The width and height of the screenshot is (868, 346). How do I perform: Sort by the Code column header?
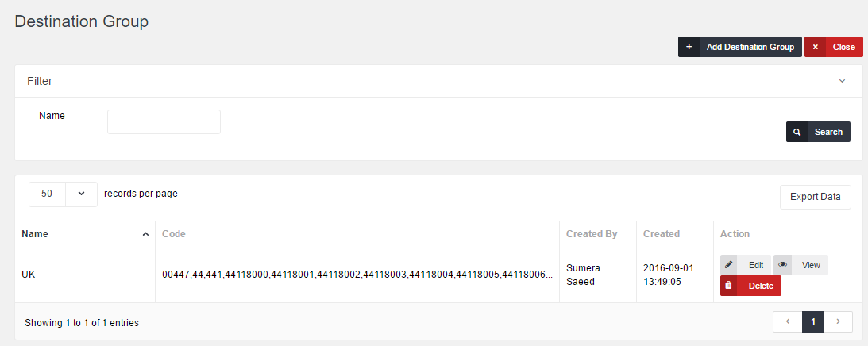coord(174,234)
